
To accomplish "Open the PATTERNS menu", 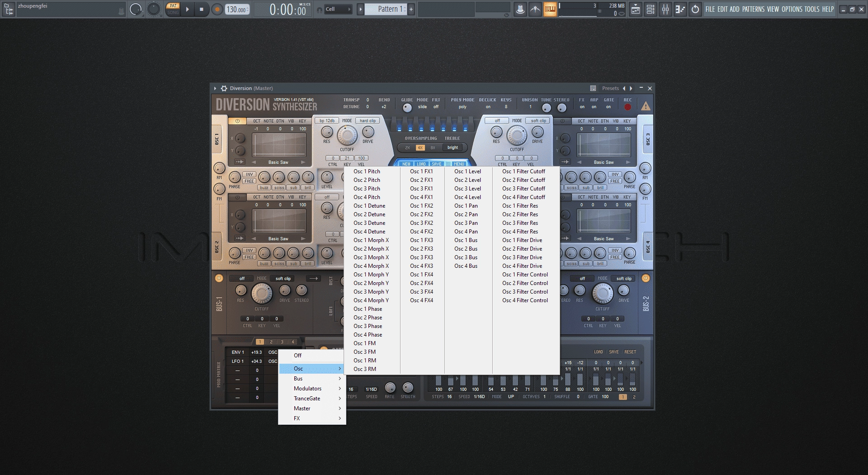I will pos(754,9).
